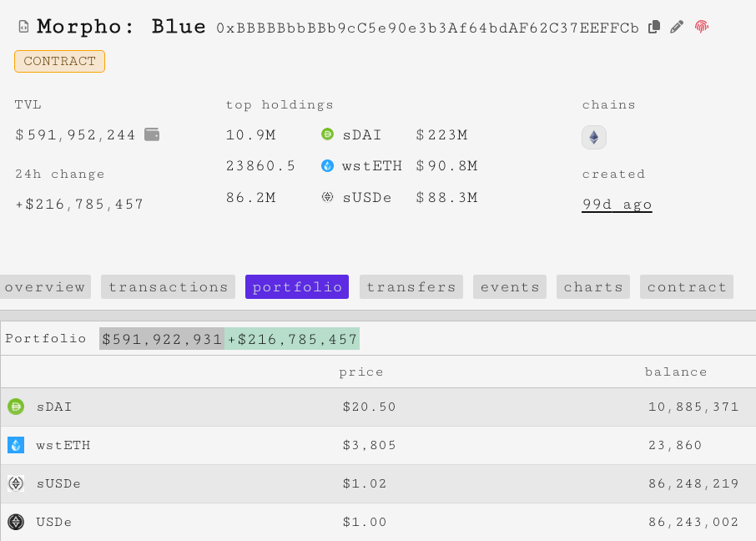
Task: Switch to the contract tab
Action: click(687, 287)
